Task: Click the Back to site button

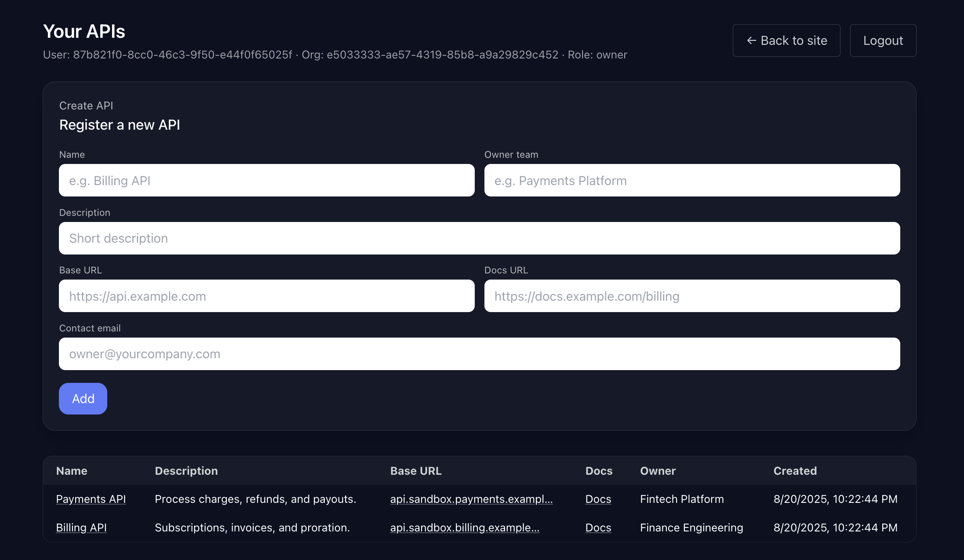Action: (786, 40)
